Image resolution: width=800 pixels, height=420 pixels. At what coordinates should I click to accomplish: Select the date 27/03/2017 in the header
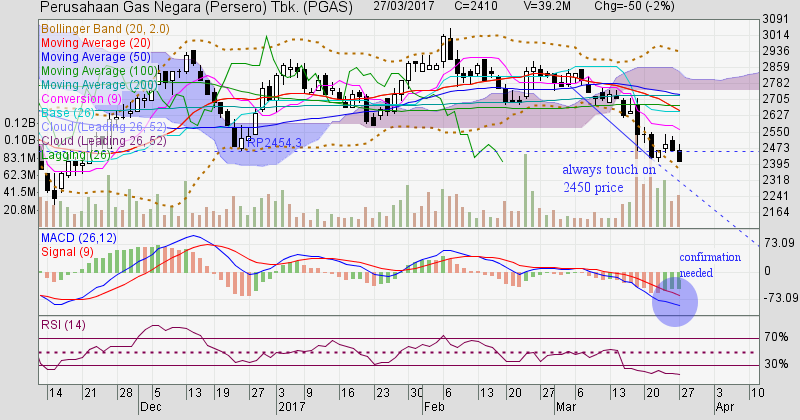coord(404,6)
